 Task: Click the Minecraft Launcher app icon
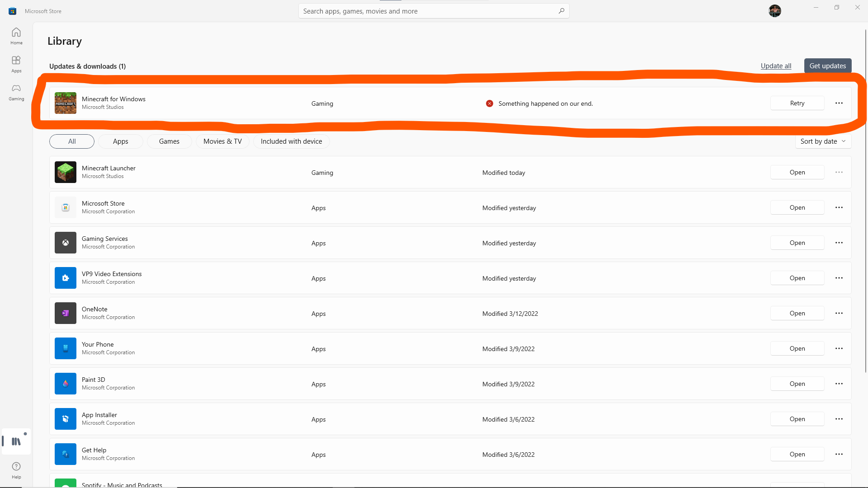tap(66, 172)
